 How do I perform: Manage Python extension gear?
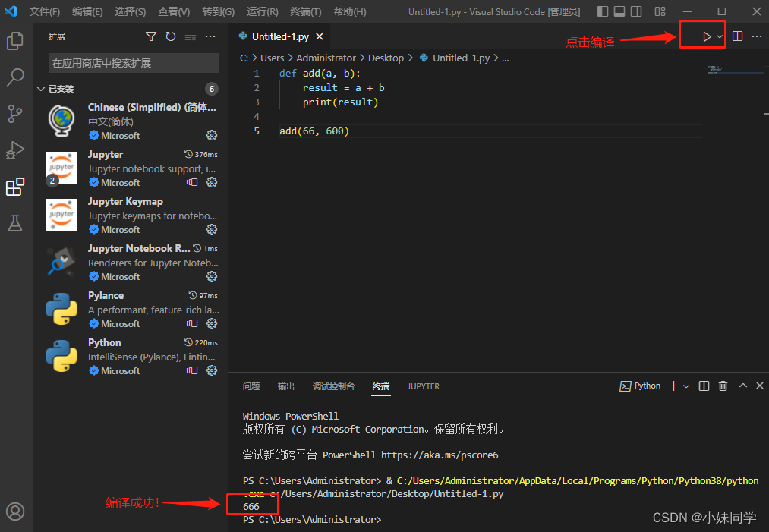pos(212,370)
